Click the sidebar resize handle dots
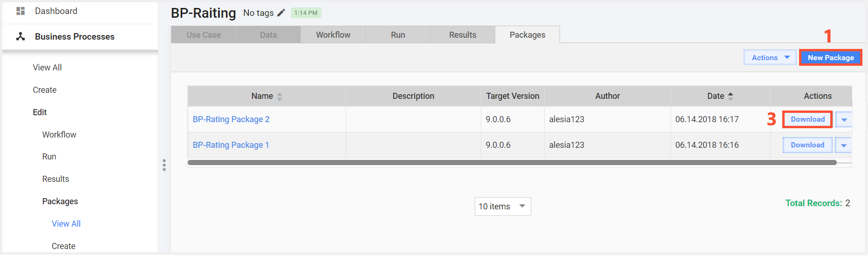 [x=164, y=165]
